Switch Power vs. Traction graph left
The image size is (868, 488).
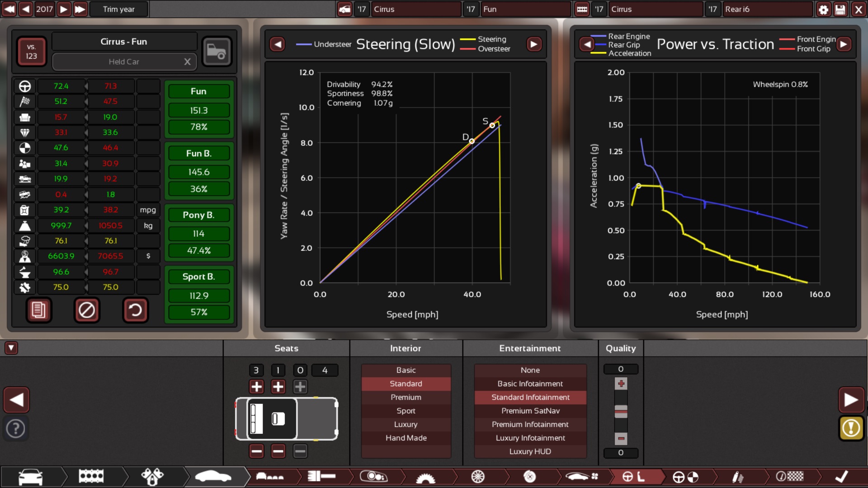point(587,44)
